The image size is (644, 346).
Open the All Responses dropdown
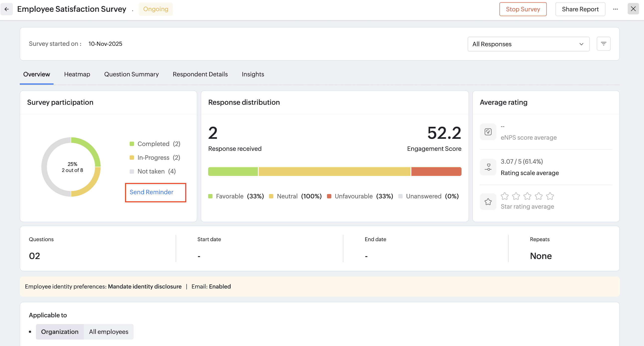[x=528, y=44]
